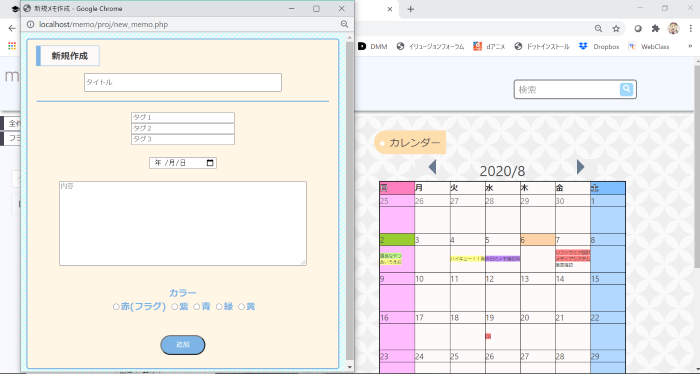700x374 pixels.
Task: Click the round extension icon beside puzzle icon
Action: click(x=638, y=29)
